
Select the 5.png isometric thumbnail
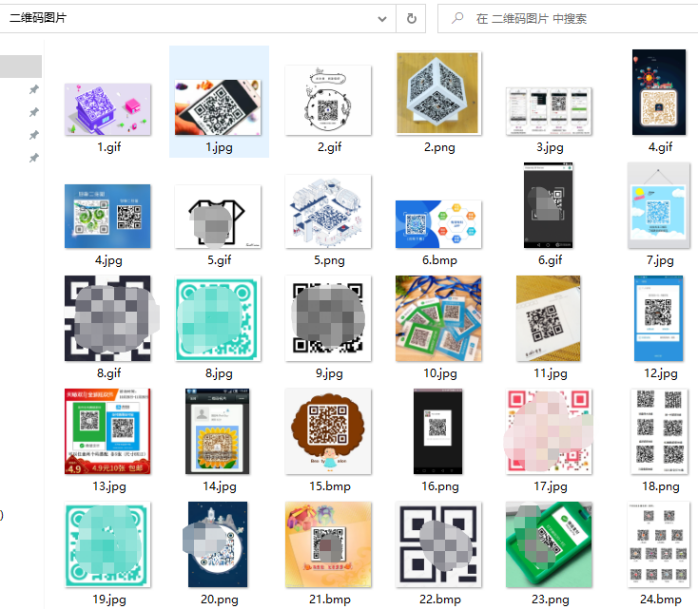(x=329, y=211)
